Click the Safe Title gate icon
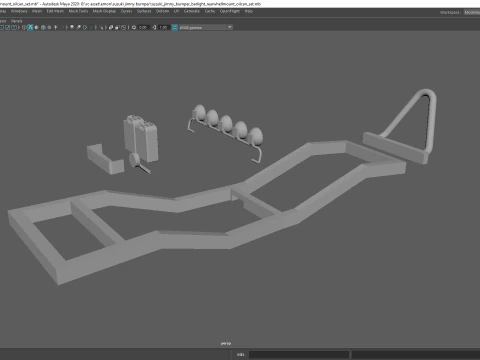The image size is (480, 360). point(14,27)
